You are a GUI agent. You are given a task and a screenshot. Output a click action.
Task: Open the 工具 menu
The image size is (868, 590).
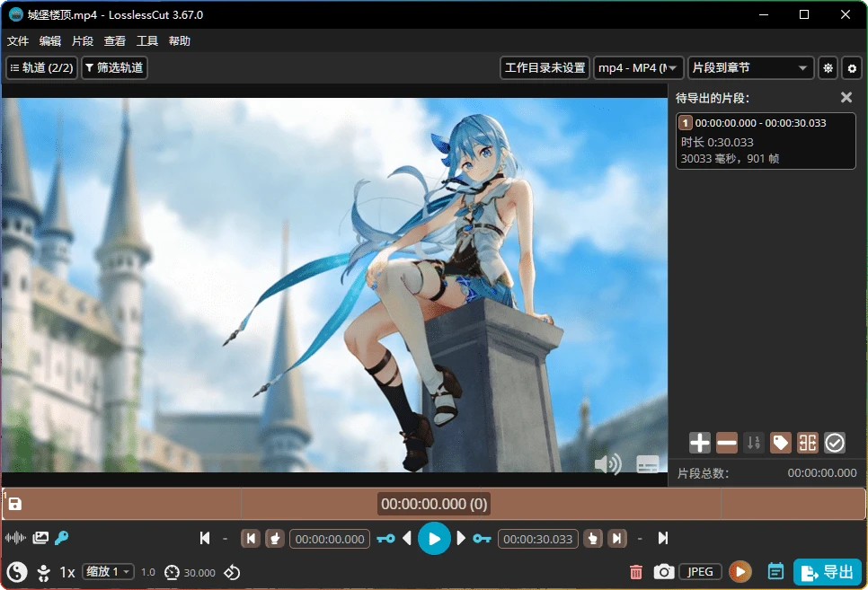pyautogui.click(x=147, y=40)
